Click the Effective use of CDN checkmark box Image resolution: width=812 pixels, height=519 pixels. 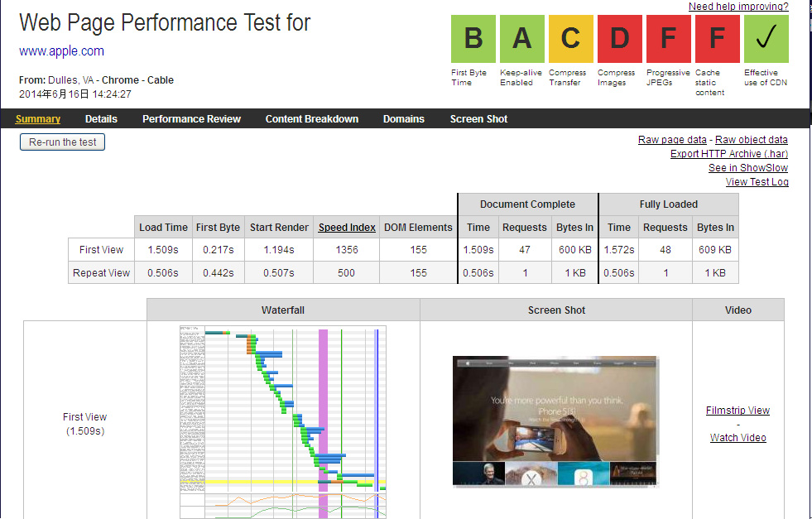(766, 38)
